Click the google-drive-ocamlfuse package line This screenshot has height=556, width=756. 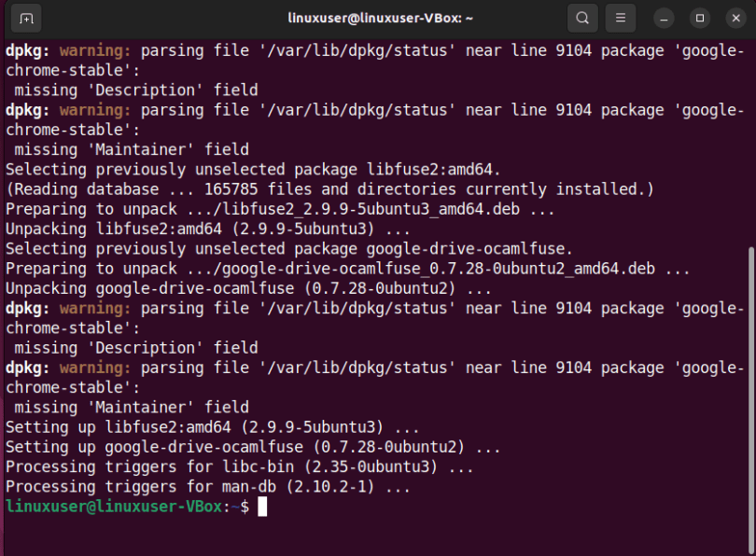[280, 248]
